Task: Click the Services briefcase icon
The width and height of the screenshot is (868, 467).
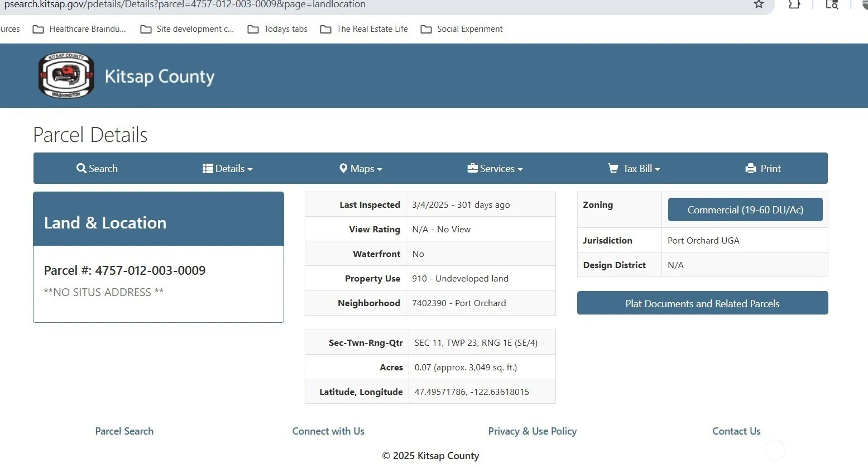Action: 472,168
